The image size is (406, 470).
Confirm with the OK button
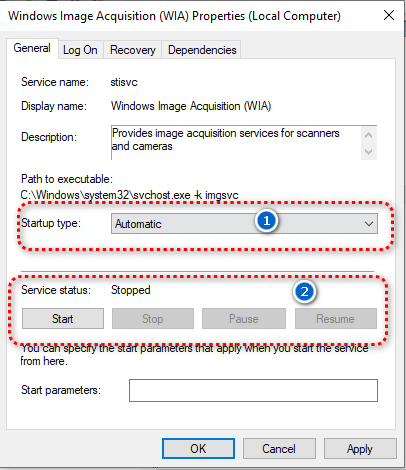coord(198,449)
